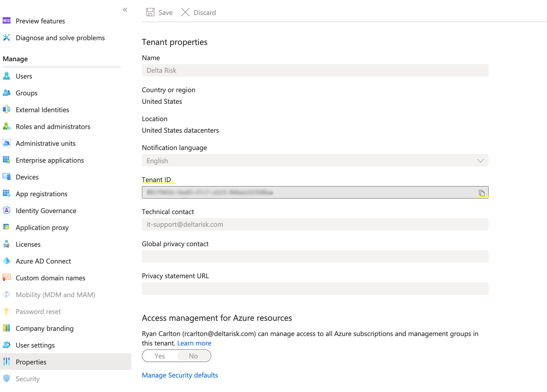Open the Administrative units page
The height and width of the screenshot is (392, 547).
45,143
